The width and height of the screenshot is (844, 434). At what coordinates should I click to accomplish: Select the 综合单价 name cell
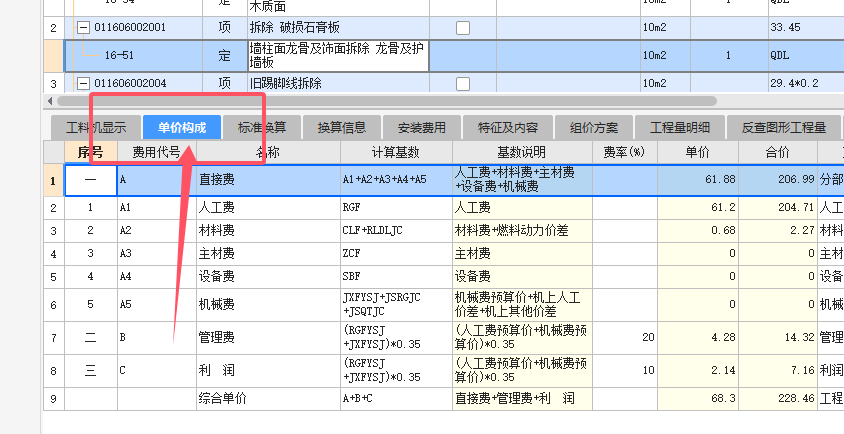(268, 399)
